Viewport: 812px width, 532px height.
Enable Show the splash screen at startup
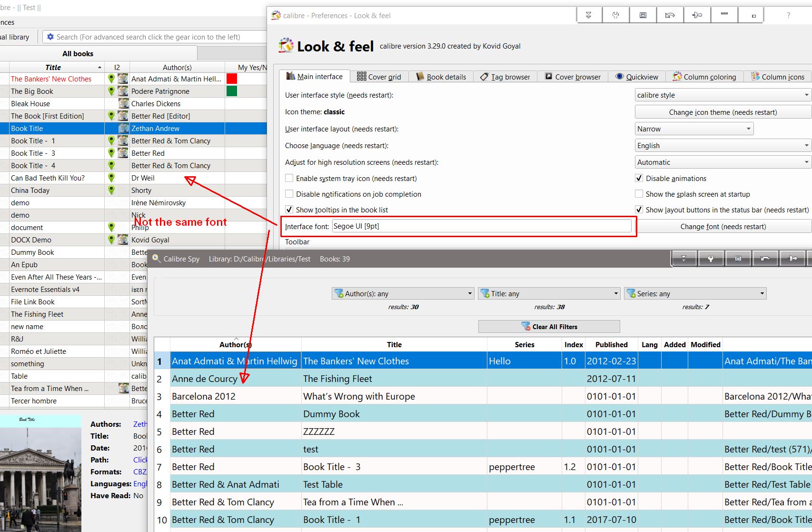639,194
